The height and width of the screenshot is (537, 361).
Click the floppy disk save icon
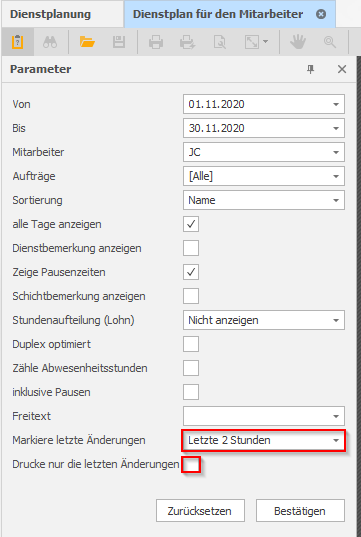119,42
